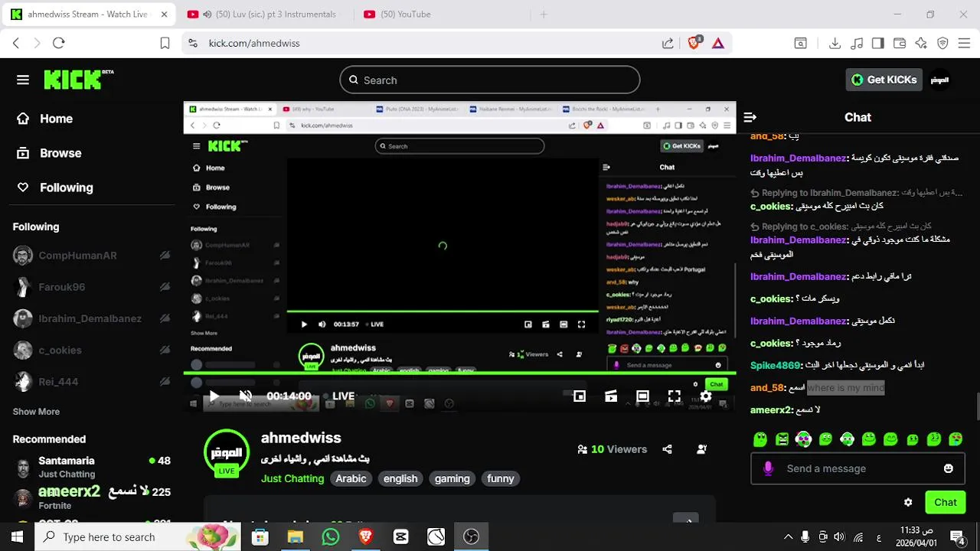Select the english stream tag

(x=400, y=478)
